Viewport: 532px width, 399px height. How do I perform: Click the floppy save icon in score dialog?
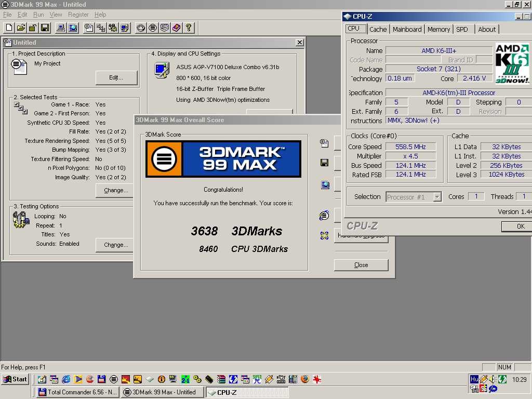324,163
